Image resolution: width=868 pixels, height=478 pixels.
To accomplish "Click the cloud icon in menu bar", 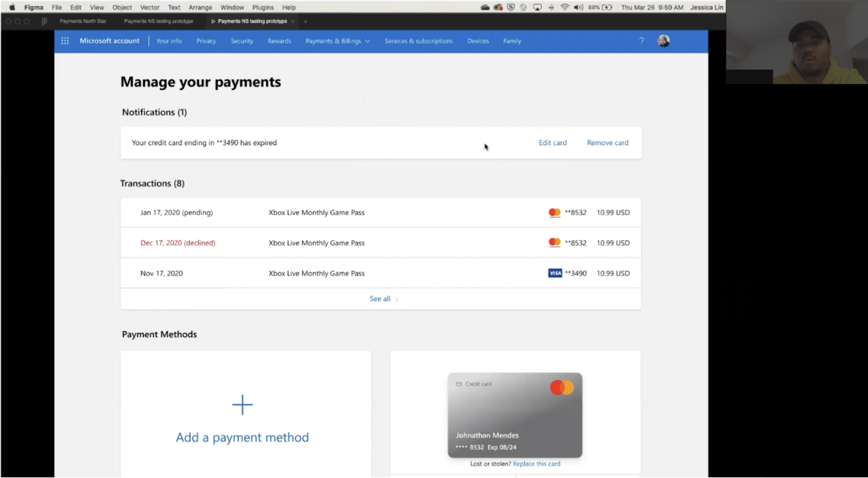I will 485,7.
